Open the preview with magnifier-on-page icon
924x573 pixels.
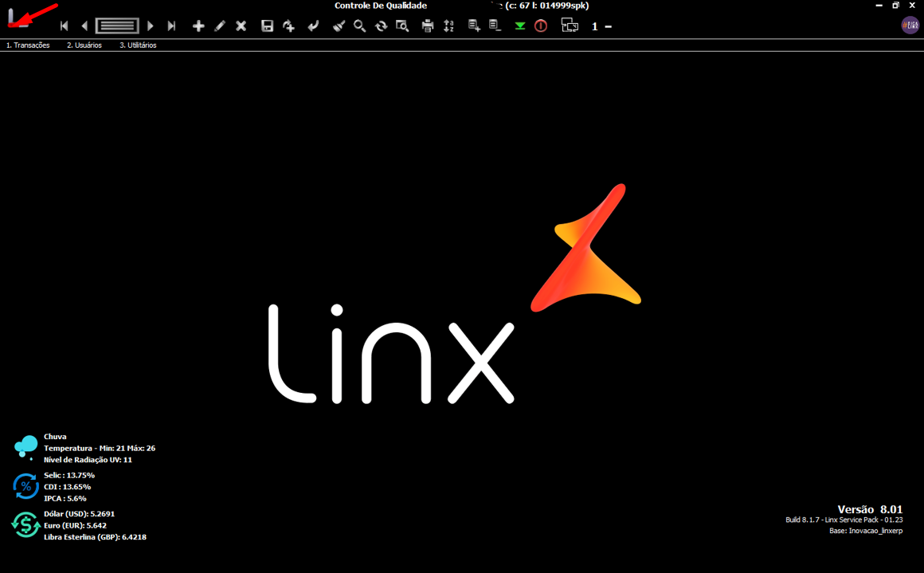point(402,26)
